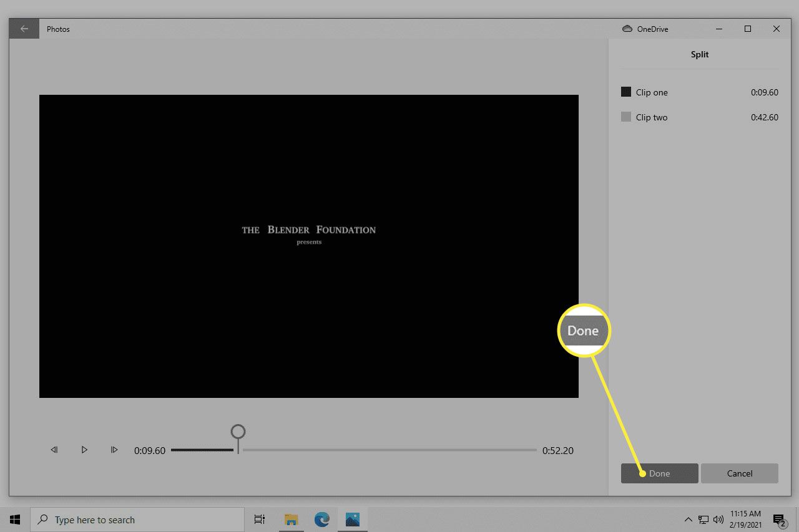Select the Clip one color swatch

pos(626,92)
